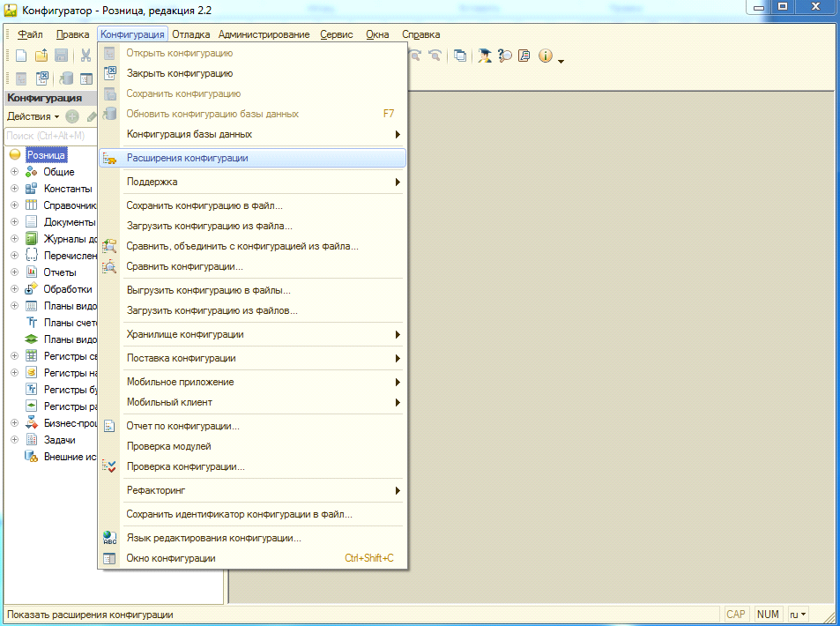Open Конфигурация базы данных submenu
The width and height of the screenshot is (840, 626).
click(x=252, y=134)
